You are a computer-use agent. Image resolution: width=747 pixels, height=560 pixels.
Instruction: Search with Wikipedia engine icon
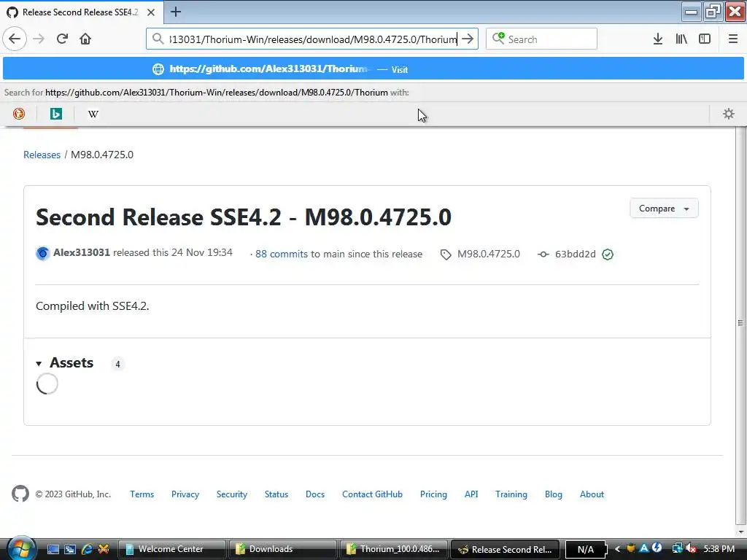click(x=93, y=113)
